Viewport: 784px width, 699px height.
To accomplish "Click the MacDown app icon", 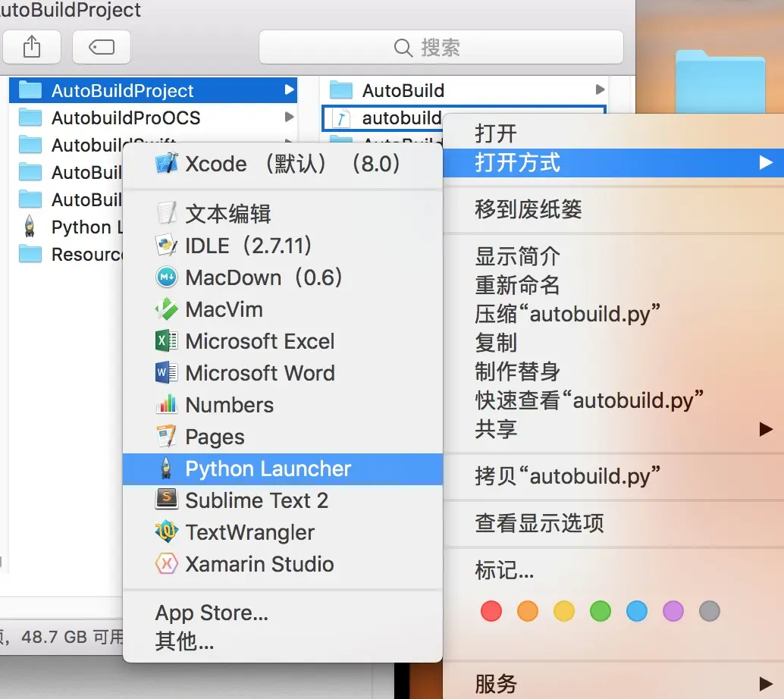I will tap(167, 277).
